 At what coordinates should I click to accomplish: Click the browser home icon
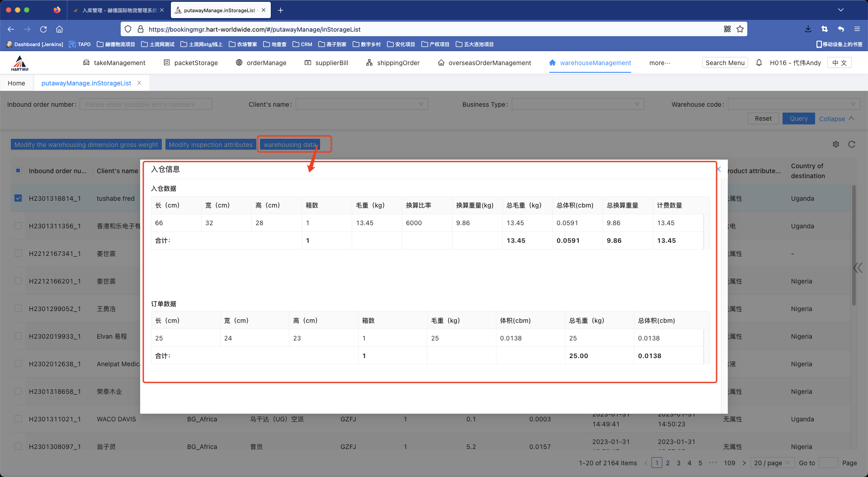click(59, 29)
